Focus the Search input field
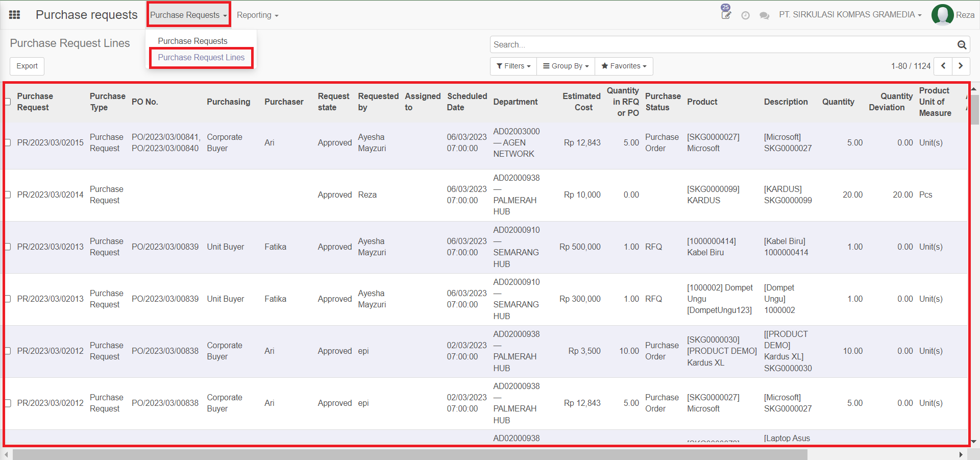This screenshot has height=460, width=980. click(724, 44)
